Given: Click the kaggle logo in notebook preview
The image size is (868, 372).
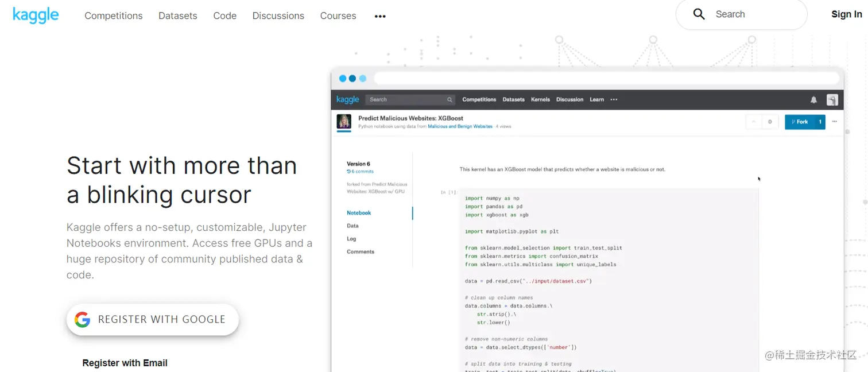Looking at the screenshot, I should 347,99.
